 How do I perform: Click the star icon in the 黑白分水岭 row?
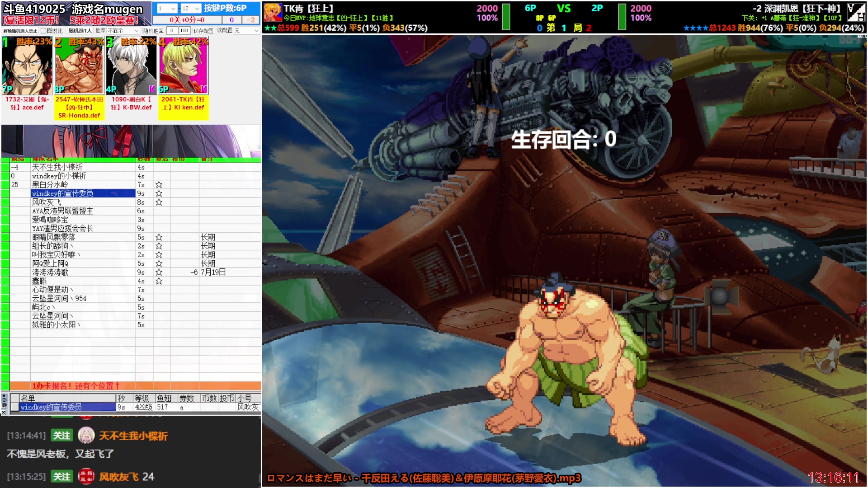[159, 185]
